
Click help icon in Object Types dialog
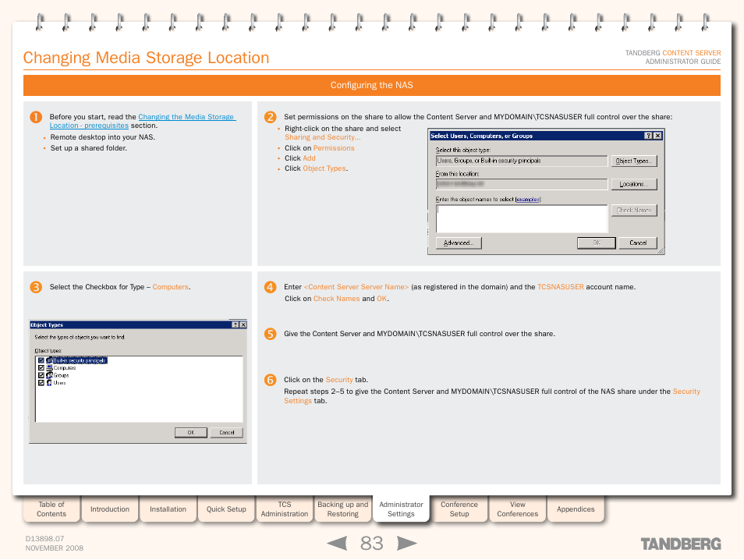pos(235,324)
